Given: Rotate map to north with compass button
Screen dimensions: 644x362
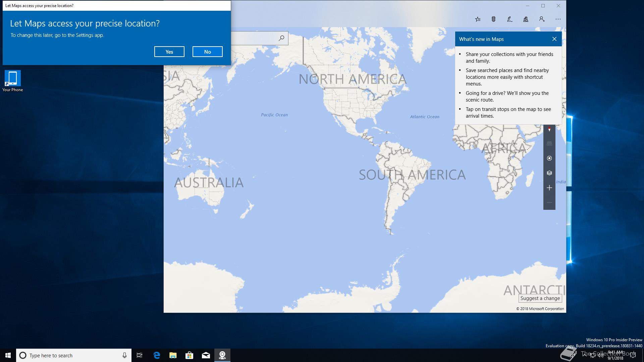Looking at the screenshot, I should 549,129.
